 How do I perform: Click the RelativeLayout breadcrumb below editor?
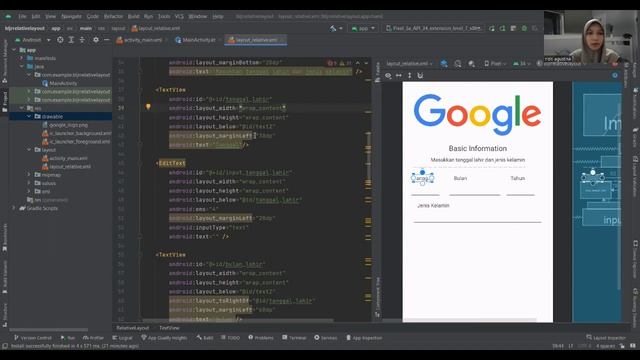(133, 328)
